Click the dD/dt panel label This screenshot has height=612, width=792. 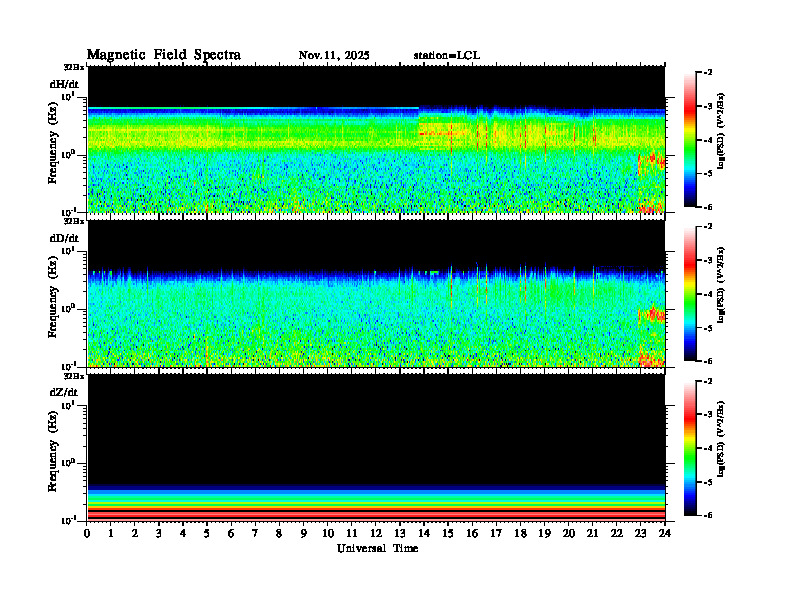[x=64, y=238]
